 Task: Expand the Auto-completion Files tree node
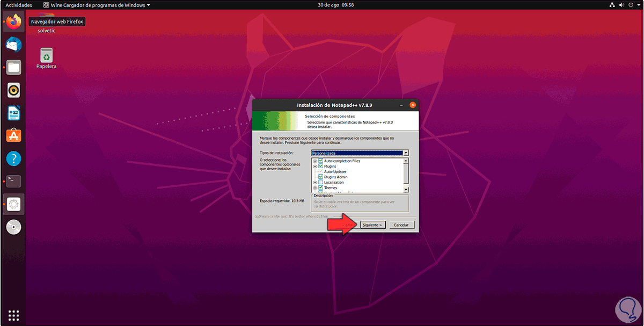coord(315,161)
